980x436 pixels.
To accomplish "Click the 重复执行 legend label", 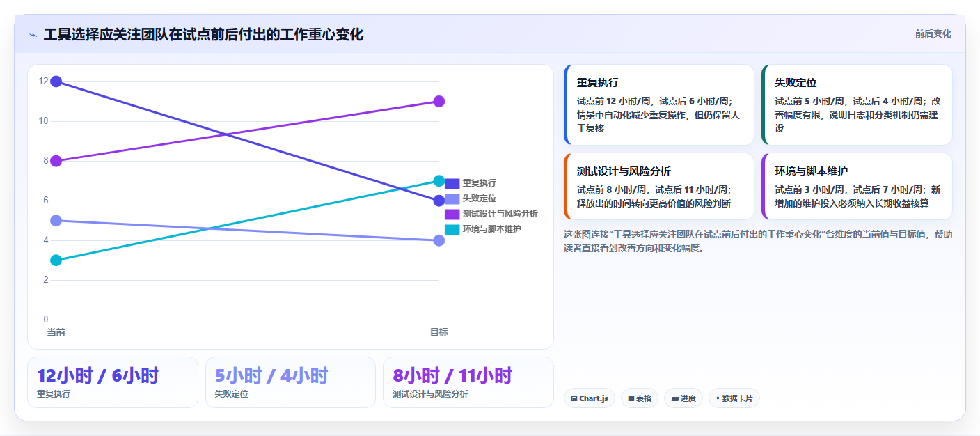I will point(480,183).
